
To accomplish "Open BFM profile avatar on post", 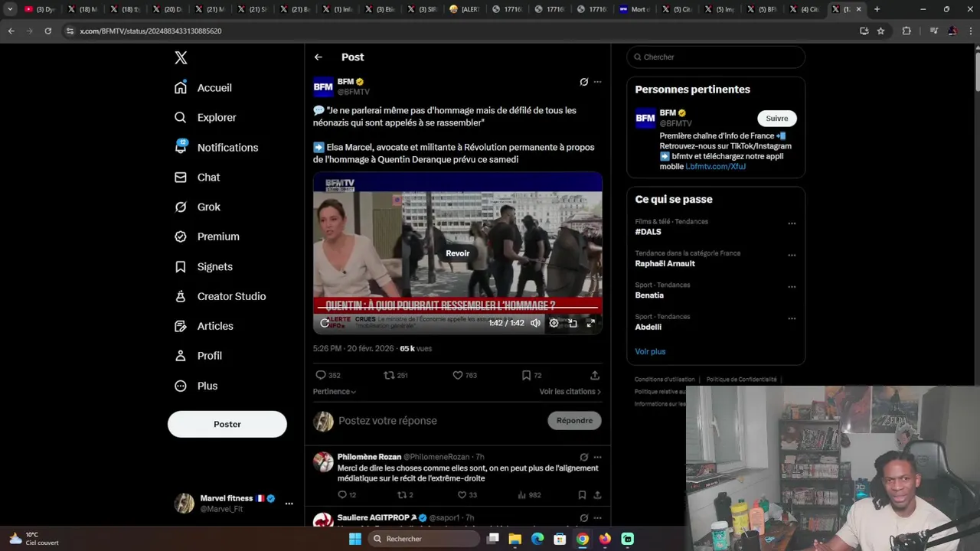I will 323,86.
